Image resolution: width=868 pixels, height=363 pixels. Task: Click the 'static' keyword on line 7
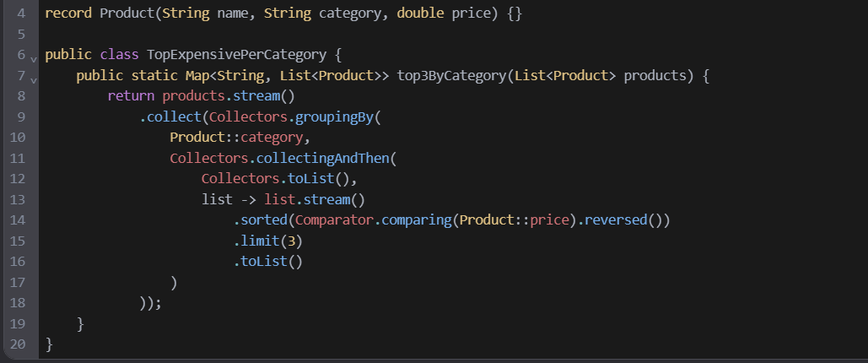tap(154, 75)
